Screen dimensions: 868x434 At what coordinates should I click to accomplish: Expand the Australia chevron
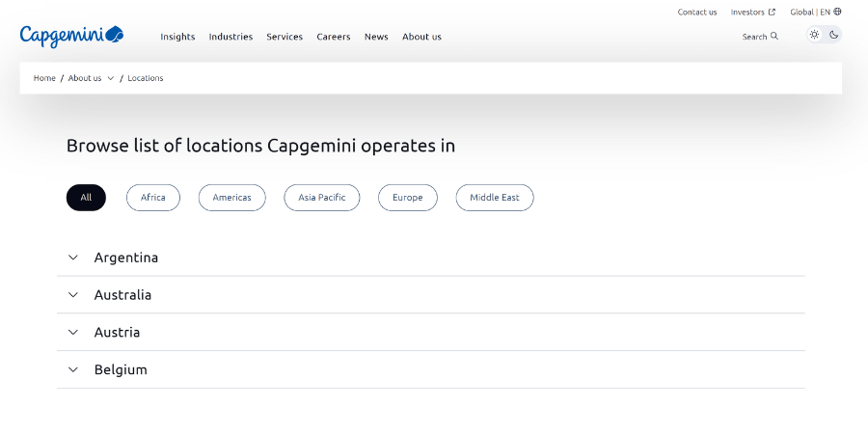[73, 294]
